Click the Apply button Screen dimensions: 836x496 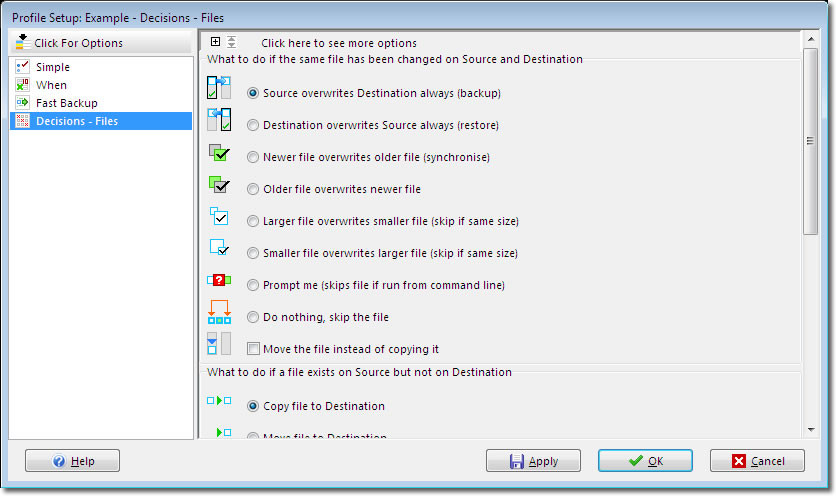click(x=533, y=461)
